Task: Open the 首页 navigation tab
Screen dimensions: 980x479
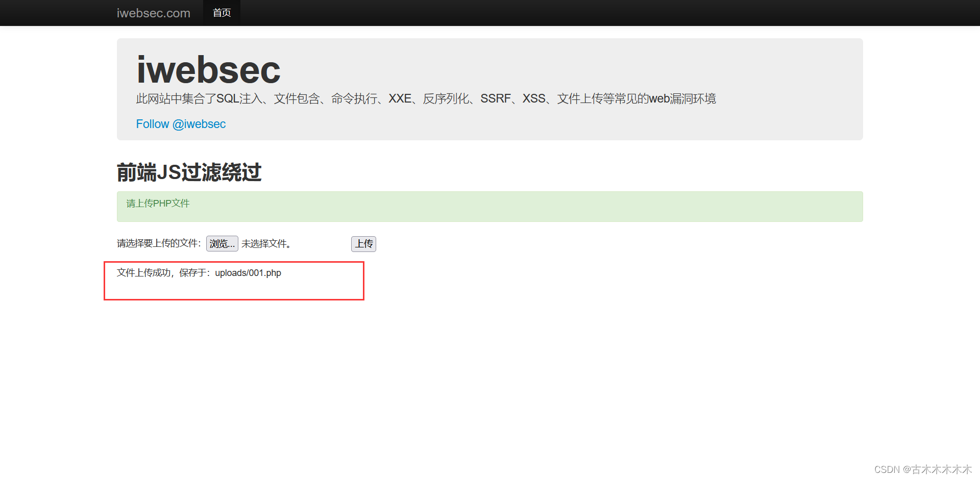Action: pyautogui.click(x=222, y=12)
